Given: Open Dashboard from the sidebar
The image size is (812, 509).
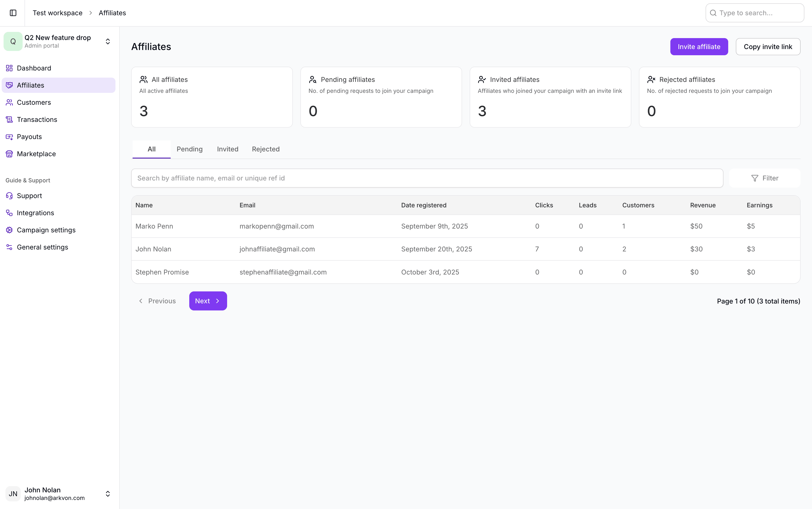Looking at the screenshot, I should [34, 68].
